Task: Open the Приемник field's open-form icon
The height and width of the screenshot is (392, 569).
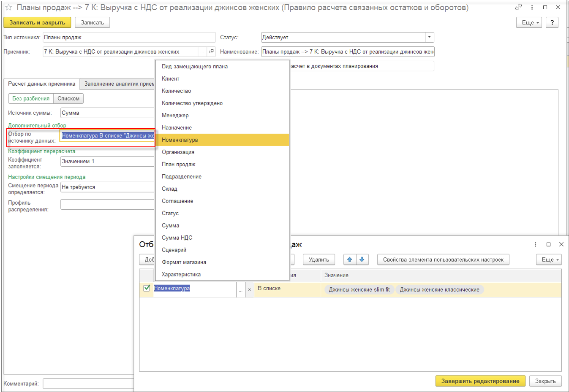Action: [x=212, y=51]
